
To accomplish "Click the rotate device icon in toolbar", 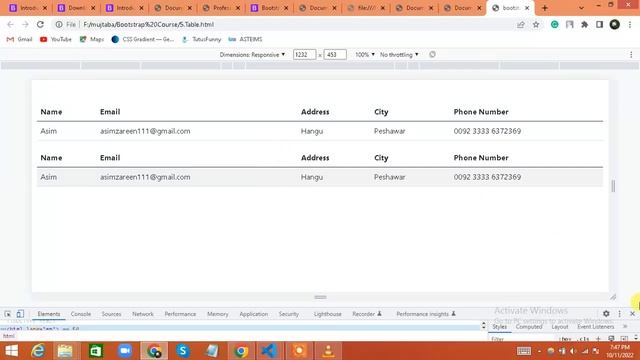I will (x=432, y=54).
